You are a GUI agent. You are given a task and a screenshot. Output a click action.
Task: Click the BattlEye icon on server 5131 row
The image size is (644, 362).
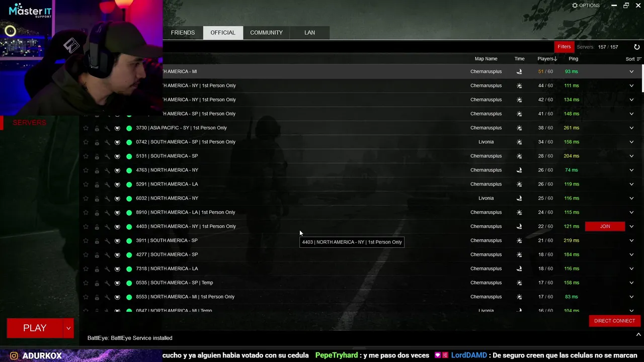coord(117,156)
